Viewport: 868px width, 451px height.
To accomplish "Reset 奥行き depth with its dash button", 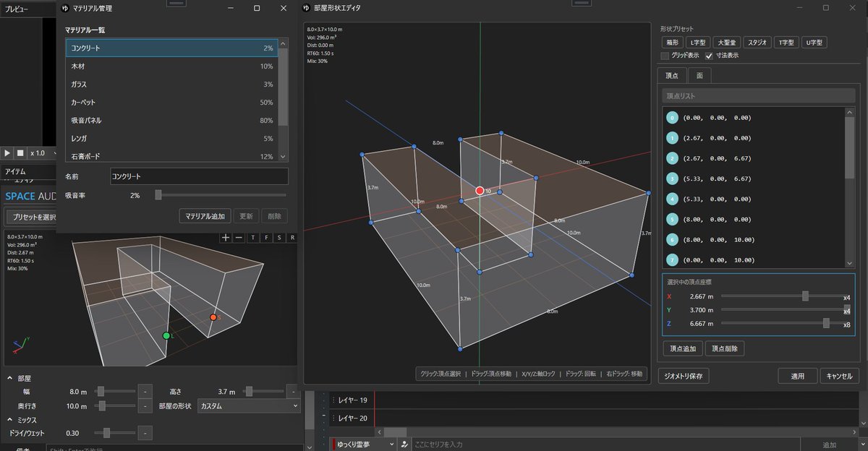I will 145,406.
